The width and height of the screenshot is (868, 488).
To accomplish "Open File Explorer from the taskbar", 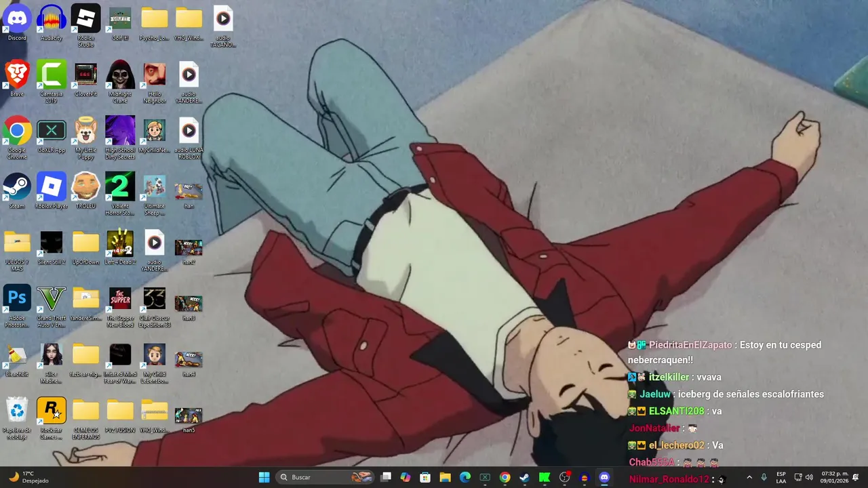I will pos(445,477).
